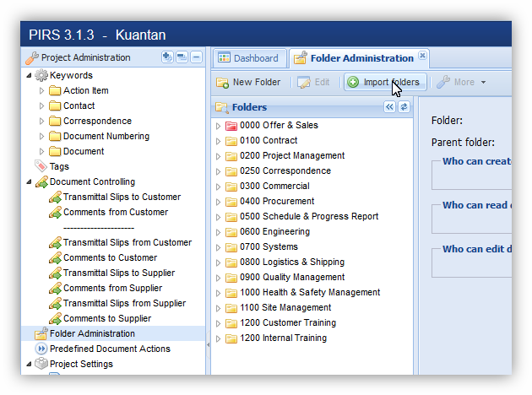This screenshot has width=532, height=395.
Task: Open Predefined Document Actions
Action: point(110,349)
